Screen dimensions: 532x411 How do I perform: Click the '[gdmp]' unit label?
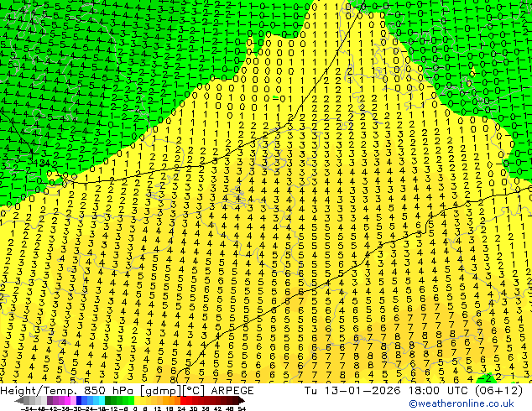[x=161, y=391]
